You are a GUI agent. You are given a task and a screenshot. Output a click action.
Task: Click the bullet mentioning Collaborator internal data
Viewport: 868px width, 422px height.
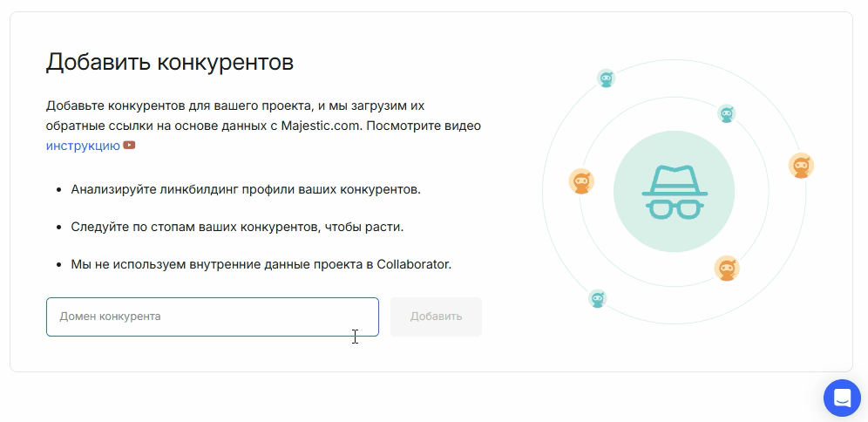[x=261, y=264]
